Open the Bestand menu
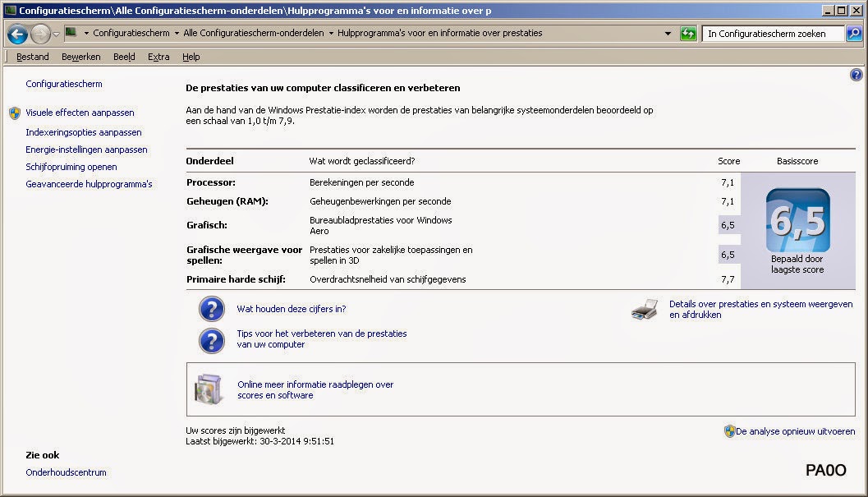 pyautogui.click(x=33, y=57)
